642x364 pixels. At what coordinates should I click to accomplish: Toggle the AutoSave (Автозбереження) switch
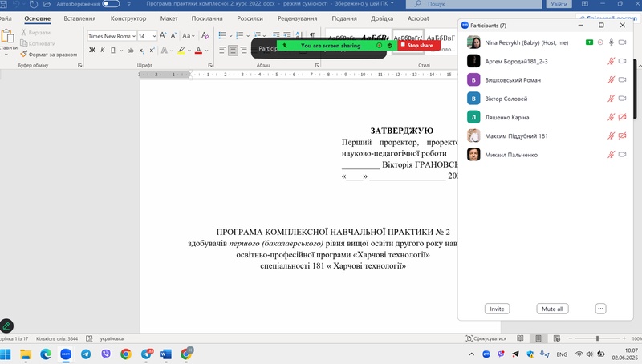[x=111, y=4]
